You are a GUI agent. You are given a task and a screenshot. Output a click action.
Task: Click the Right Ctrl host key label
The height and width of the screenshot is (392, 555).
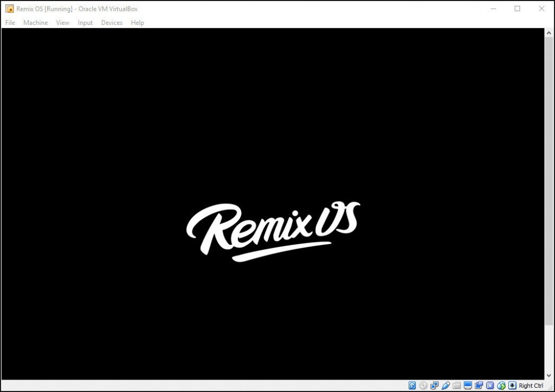(x=530, y=385)
